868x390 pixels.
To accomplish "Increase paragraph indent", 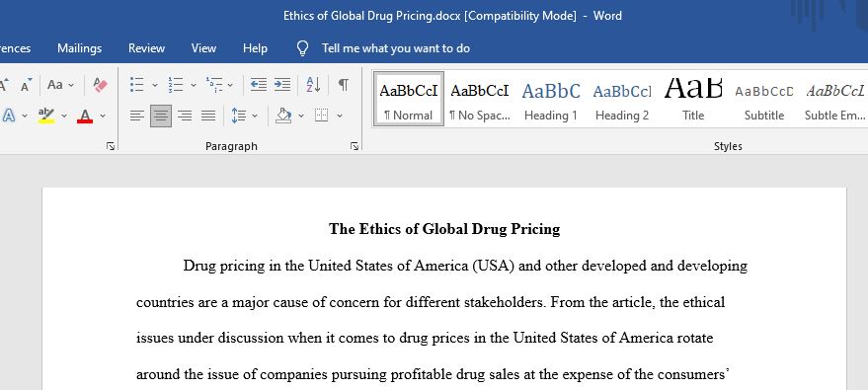I will click(282, 85).
